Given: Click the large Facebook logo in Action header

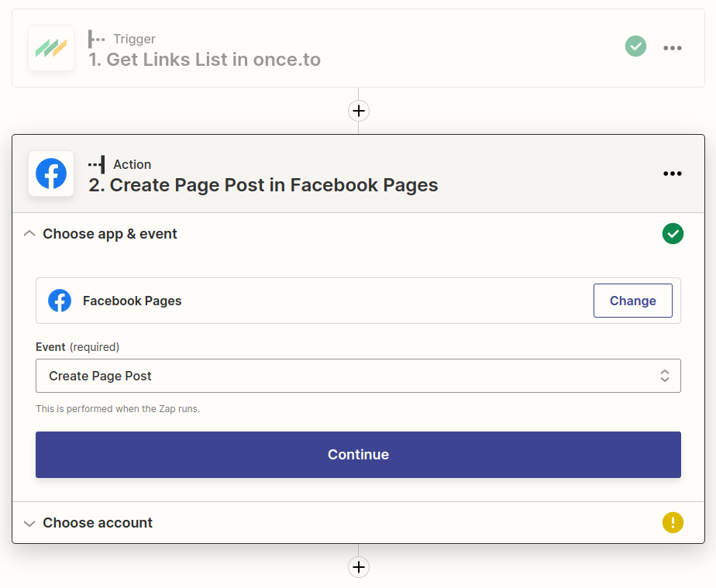Looking at the screenshot, I should pos(51,174).
